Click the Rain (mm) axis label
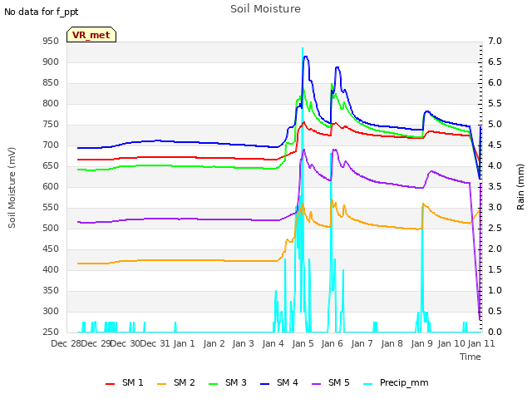Screen dimensions: 532x399 (x=520, y=187)
